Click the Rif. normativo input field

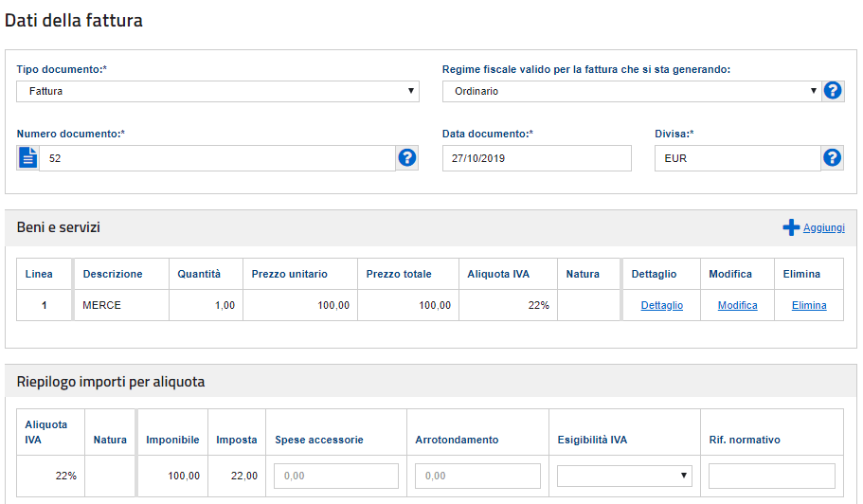(772, 476)
